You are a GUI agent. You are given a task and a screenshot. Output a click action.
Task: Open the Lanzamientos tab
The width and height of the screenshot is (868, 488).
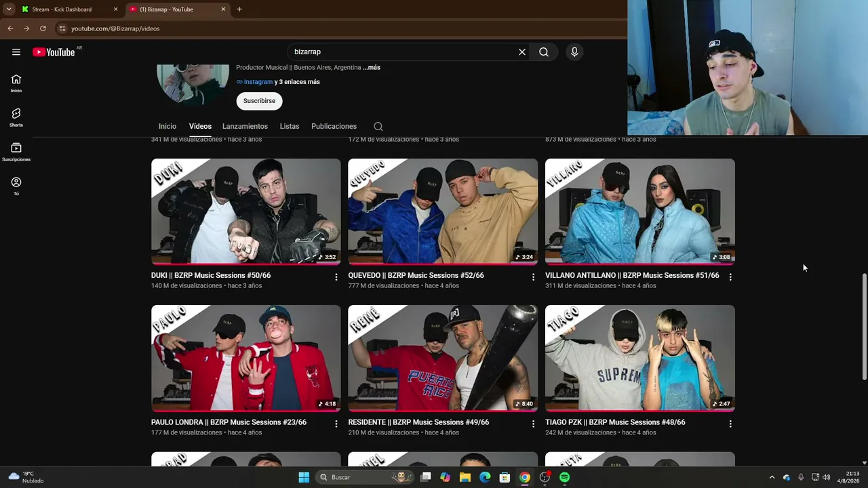[x=245, y=127]
